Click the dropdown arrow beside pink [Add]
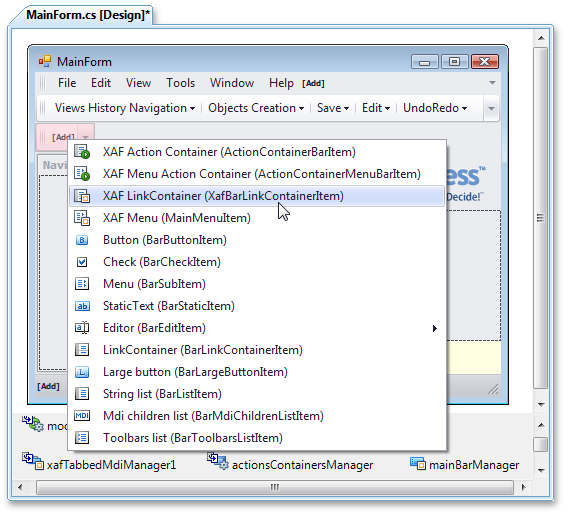The width and height of the screenshot is (567, 516). [86, 137]
